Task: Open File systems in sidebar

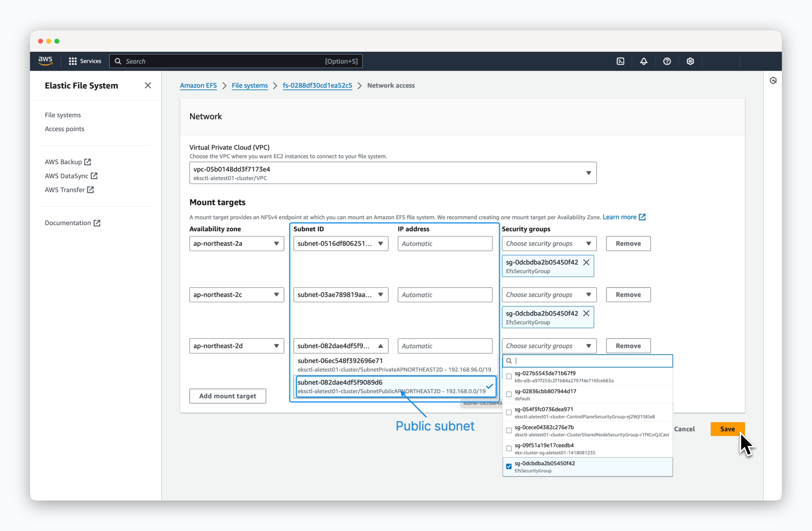Action: point(63,115)
